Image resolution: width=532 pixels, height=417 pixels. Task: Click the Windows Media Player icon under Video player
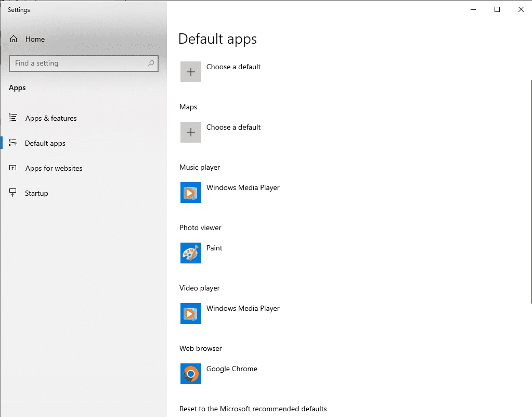click(190, 313)
